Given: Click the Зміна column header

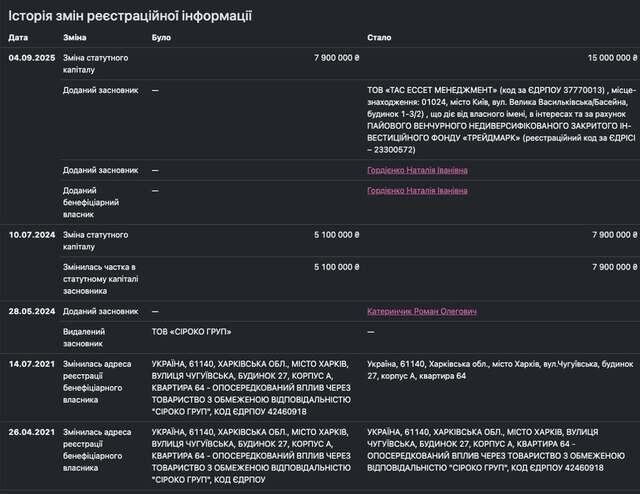Looking at the screenshot, I should pos(75,38).
